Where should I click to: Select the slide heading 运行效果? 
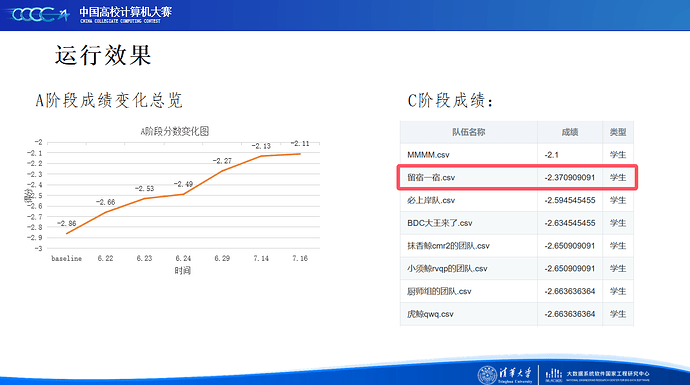[x=103, y=55]
